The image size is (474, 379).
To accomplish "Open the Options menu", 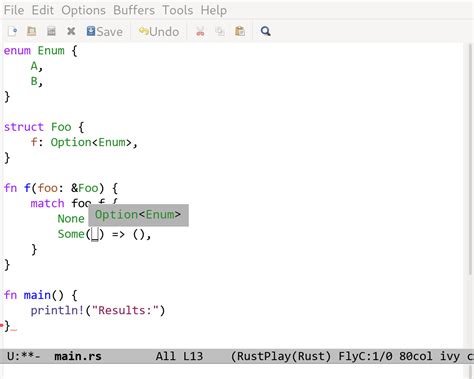I will [83, 10].
